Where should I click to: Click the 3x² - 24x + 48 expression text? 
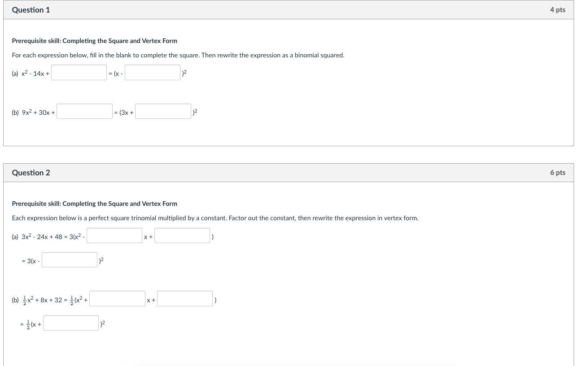click(42, 237)
